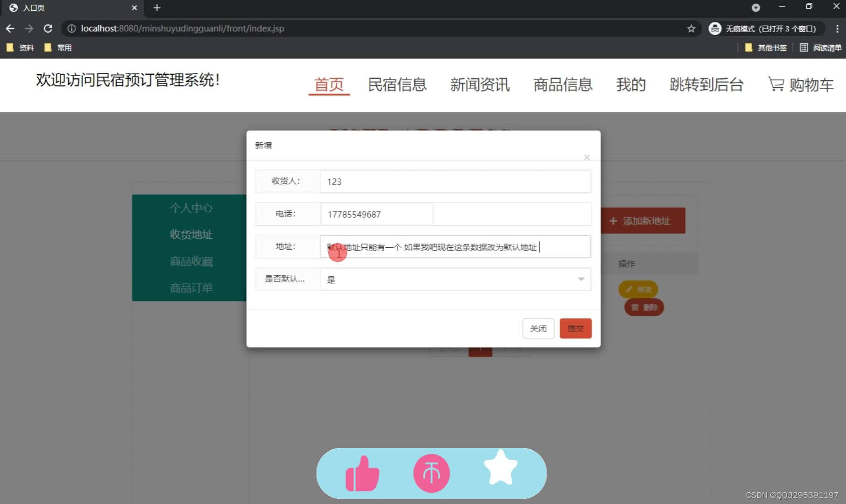Viewport: 846px width, 504px height.
Task: Close the 新增 dialog with the X icon
Action: (x=587, y=157)
